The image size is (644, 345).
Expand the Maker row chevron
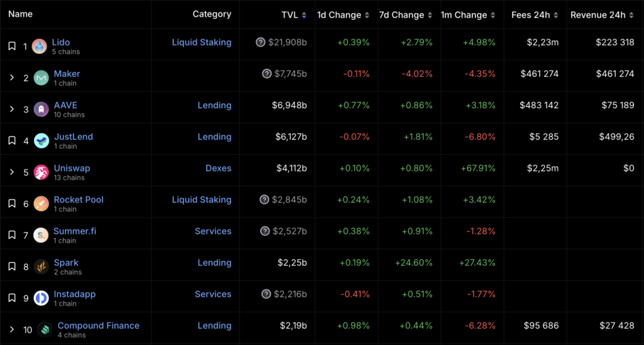pos(11,78)
